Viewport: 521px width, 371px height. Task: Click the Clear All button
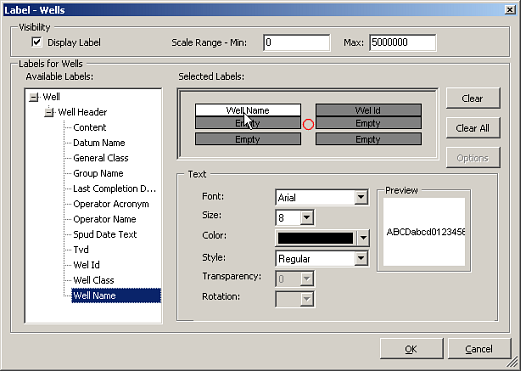pyautogui.click(x=473, y=128)
